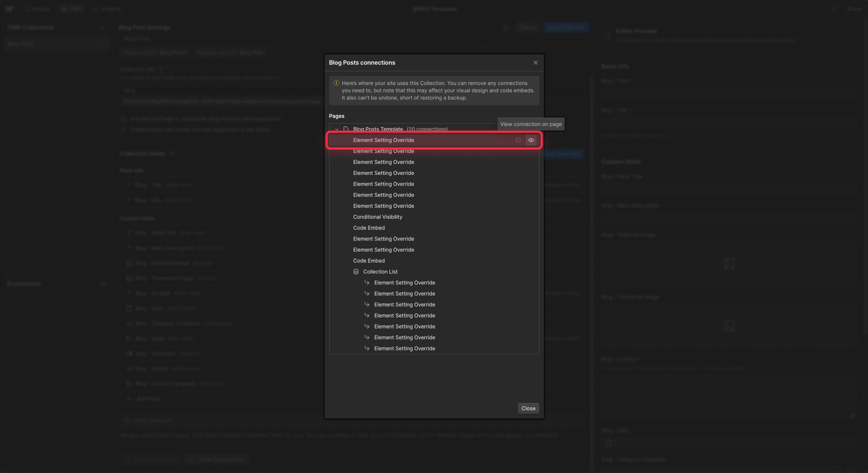The height and width of the screenshot is (473, 868).
Task: Click the collapse icon on CMS Collections panel
Action: click(92, 27)
